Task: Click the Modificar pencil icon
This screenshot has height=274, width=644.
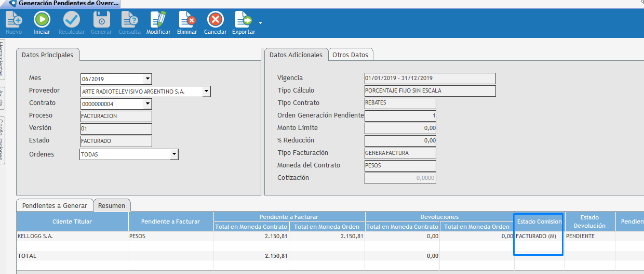Action: [158, 20]
